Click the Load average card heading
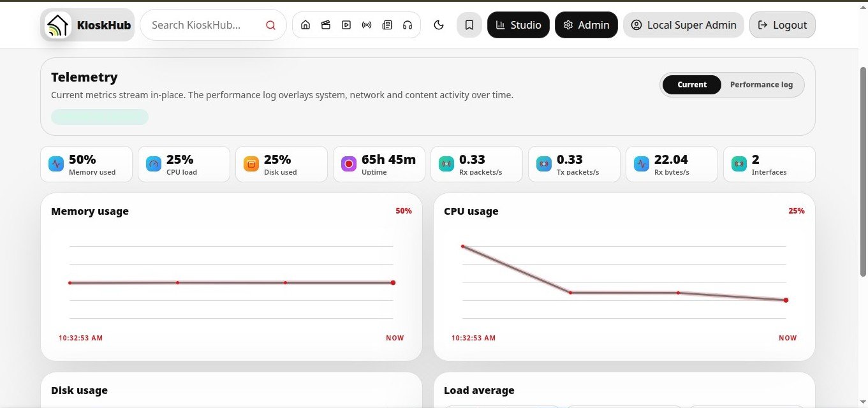The height and width of the screenshot is (408, 868). point(479,390)
